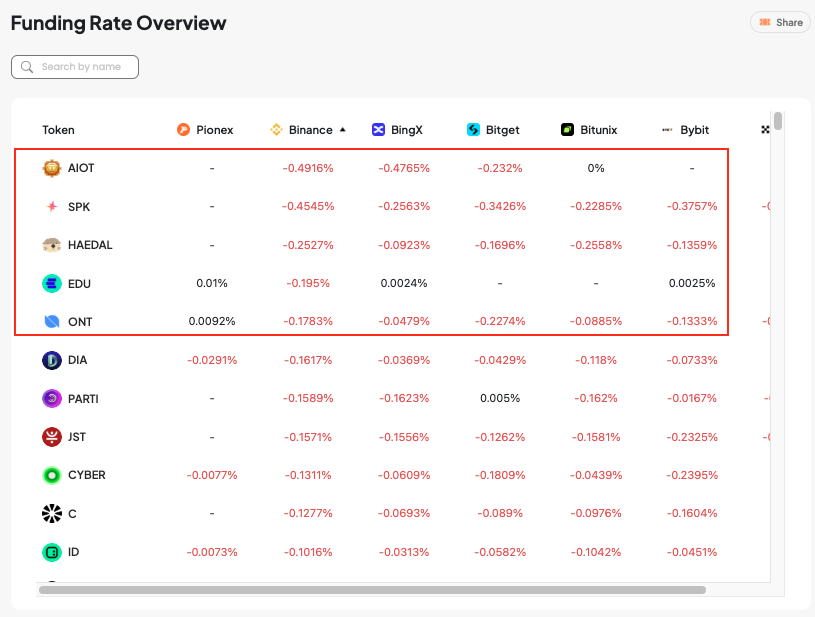This screenshot has height=617, width=815.
Task: Open the PARTI token name
Action: coord(83,399)
